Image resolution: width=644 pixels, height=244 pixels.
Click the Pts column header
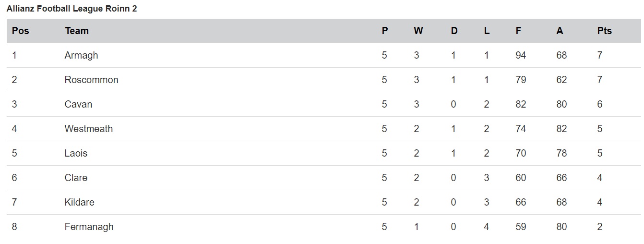(x=605, y=31)
